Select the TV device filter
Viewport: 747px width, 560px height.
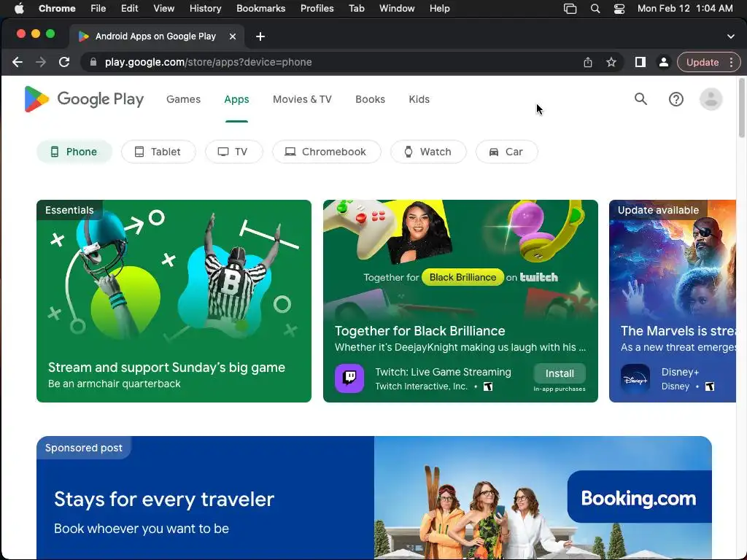[x=233, y=152]
